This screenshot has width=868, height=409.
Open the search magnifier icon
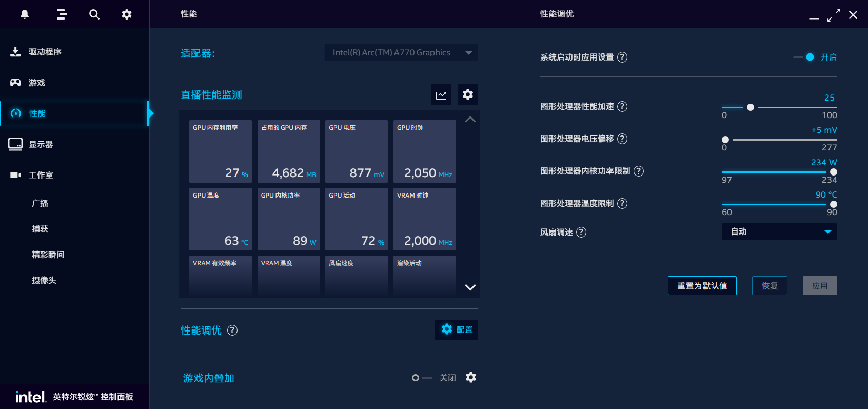point(94,14)
